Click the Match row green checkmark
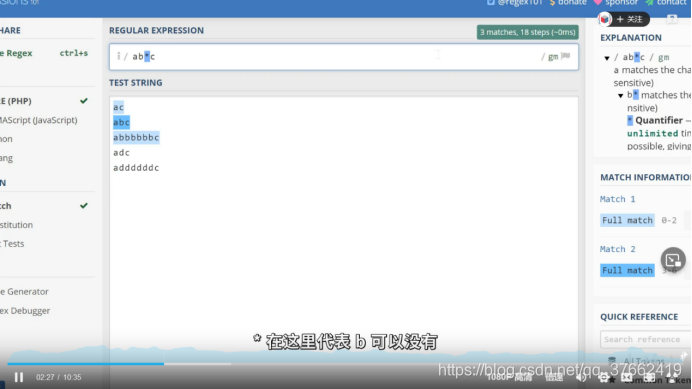 (x=84, y=206)
